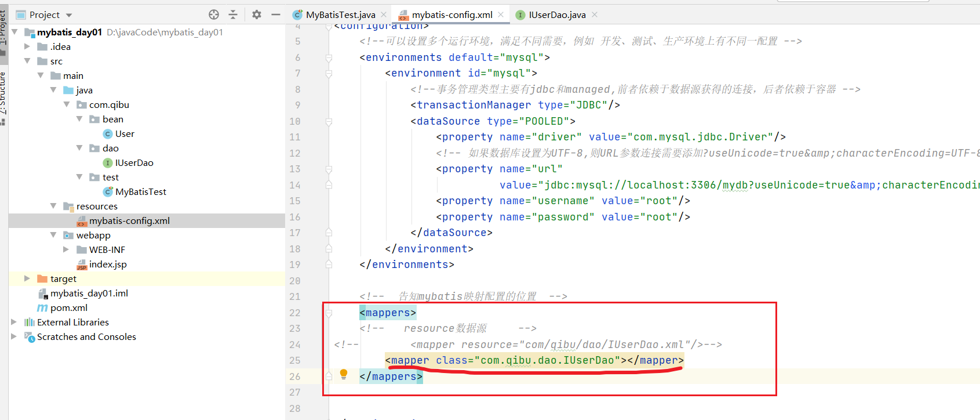Viewport: 980px width, 420px height.
Task: Switch to IUserDao.java tab
Action: [557, 15]
